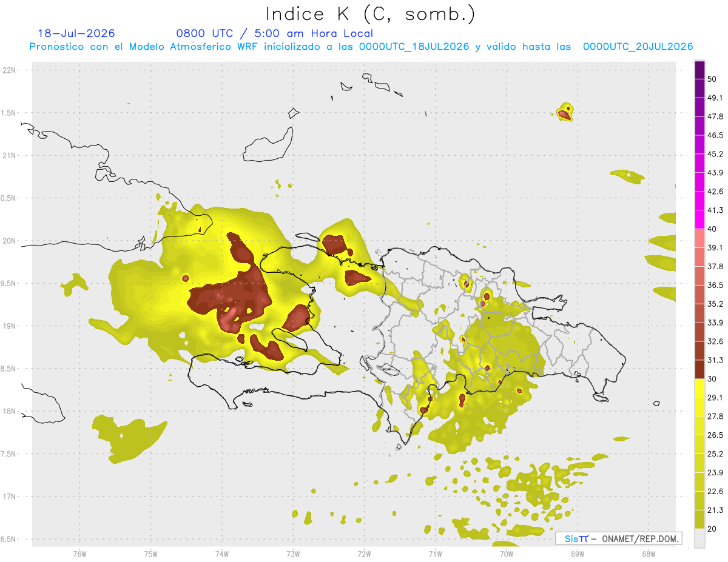Image resolution: width=728 pixels, height=562 pixels.
Task: Click the title "Indice K (C, somb.)"
Action: 371,14
